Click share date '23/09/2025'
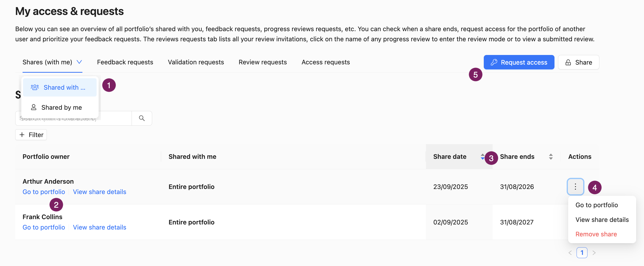The image size is (644, 266). 451,187
